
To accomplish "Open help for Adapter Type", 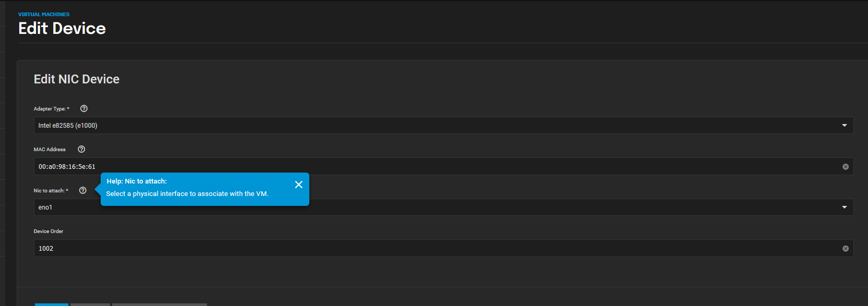I will point(84,108).
